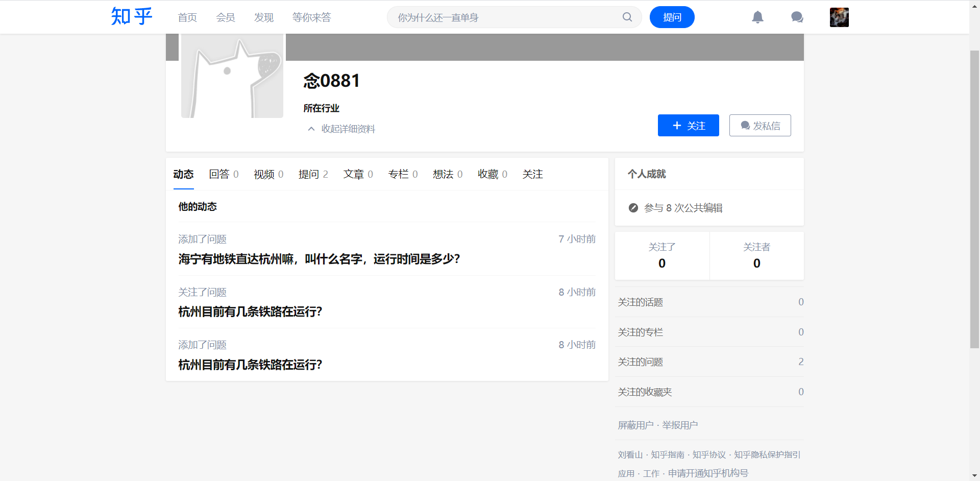Open the 刘看山 footer link
The width and height of the screenshot is (980, 481).
(x=630, y=454)
